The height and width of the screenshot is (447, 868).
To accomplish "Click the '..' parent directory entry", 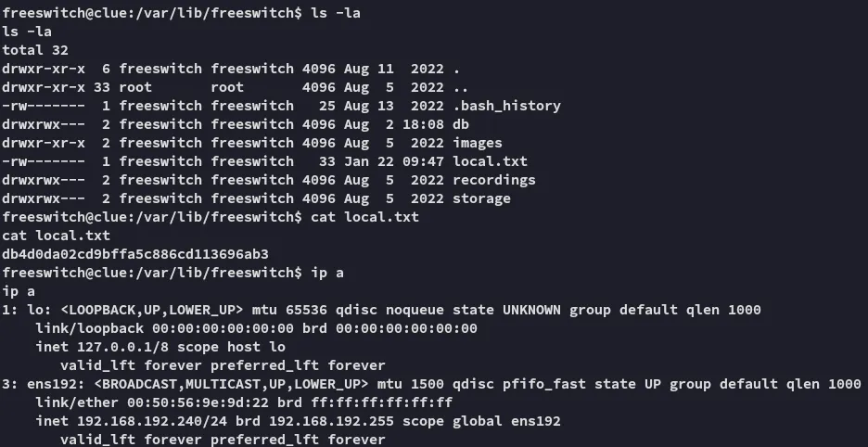I will click(x=456, y=87).
